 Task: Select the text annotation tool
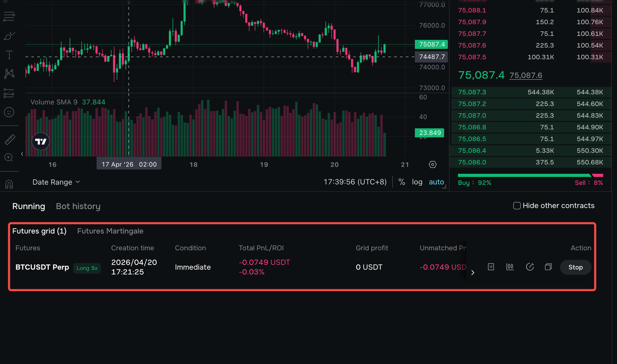(9, 55)
